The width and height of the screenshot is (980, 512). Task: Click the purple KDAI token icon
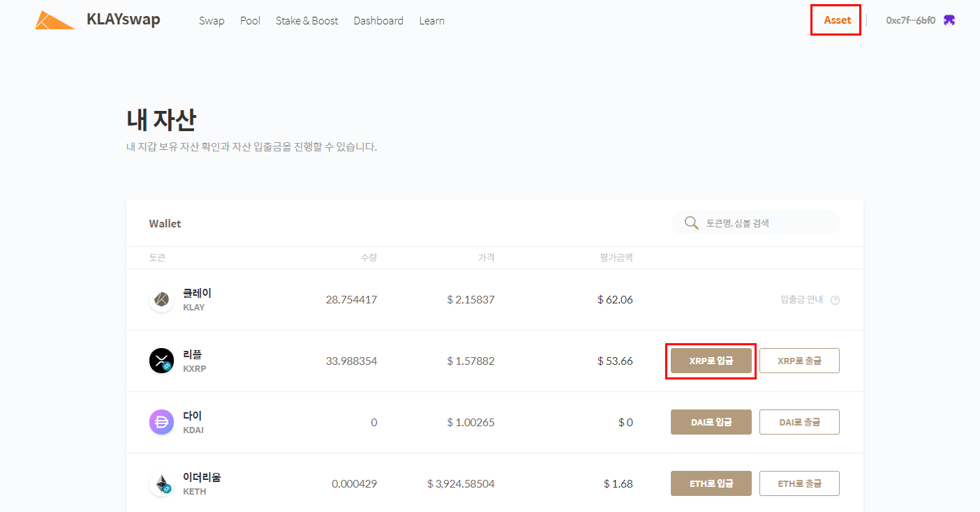[x=161, y=423]
